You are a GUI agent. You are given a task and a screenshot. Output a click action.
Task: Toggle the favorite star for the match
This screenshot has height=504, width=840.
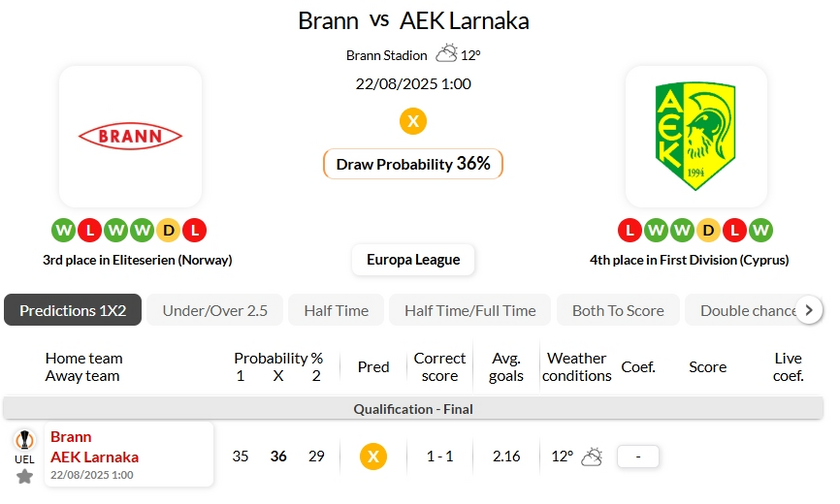click(x=25, y=476)
